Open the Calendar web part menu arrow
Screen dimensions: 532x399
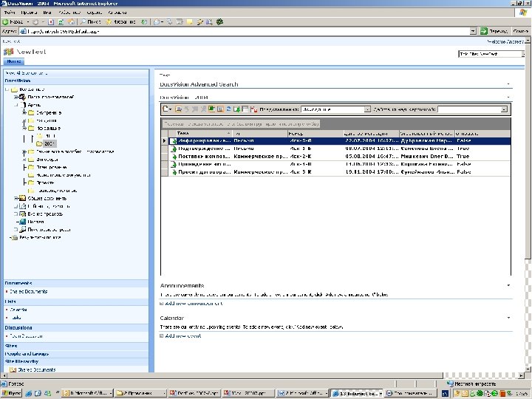[508, 318]
